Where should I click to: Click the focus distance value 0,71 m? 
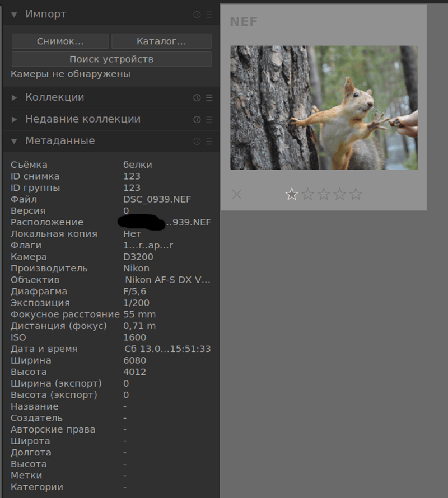pos(139,326)
